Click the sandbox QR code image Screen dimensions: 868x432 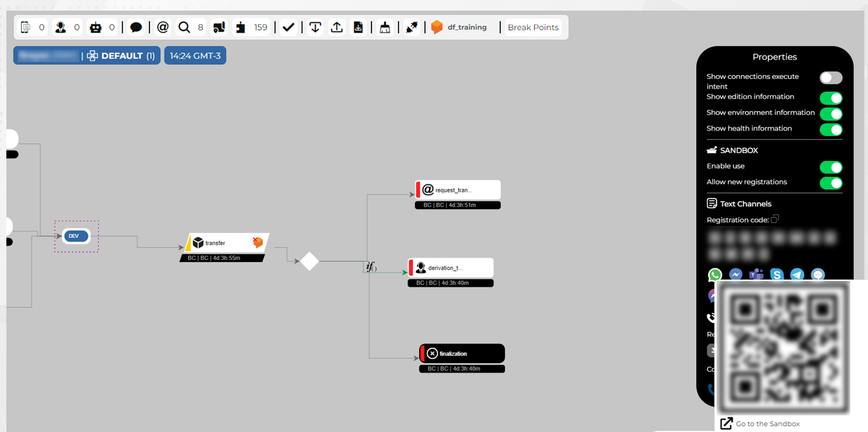point(783,348)
